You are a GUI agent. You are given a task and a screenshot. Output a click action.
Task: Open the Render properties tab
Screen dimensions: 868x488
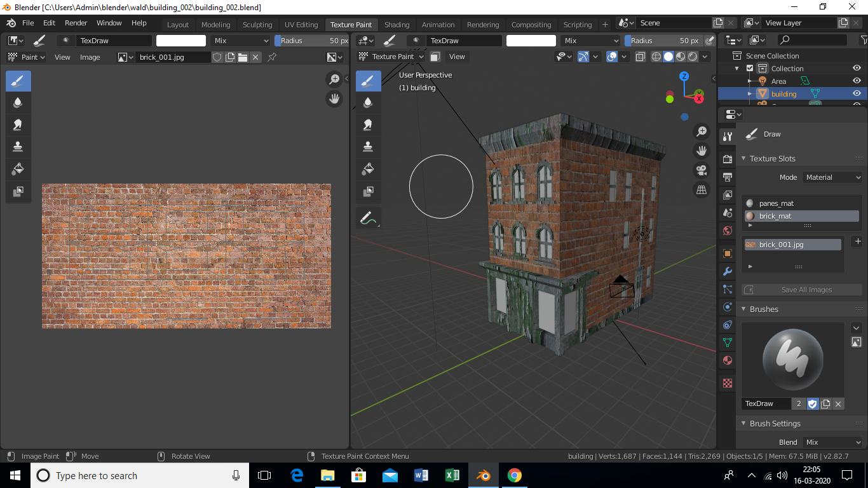point(728,159)
